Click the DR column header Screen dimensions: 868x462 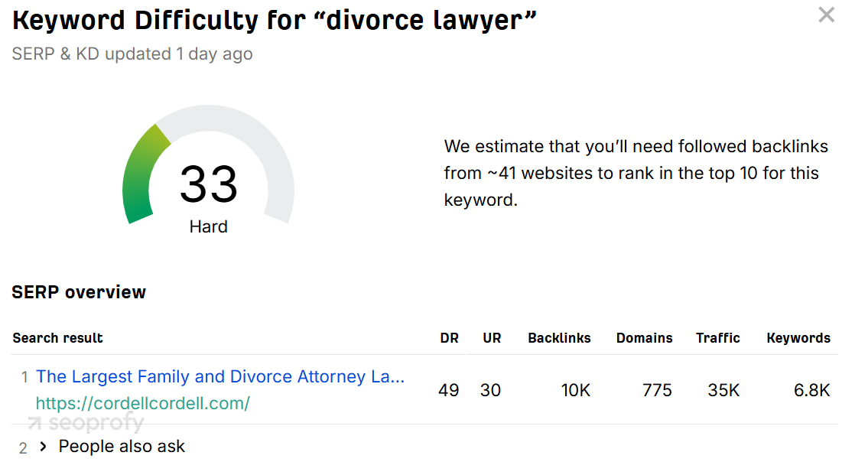449,338
